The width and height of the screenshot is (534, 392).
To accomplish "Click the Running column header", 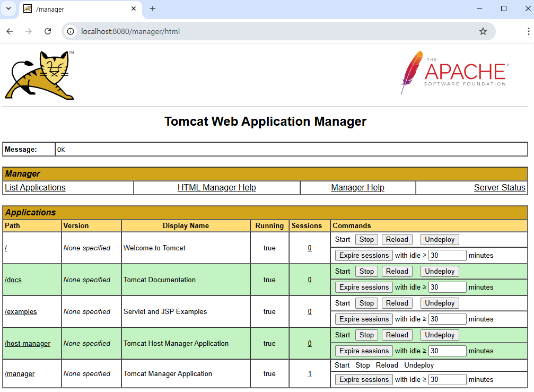I will point(269,226).
